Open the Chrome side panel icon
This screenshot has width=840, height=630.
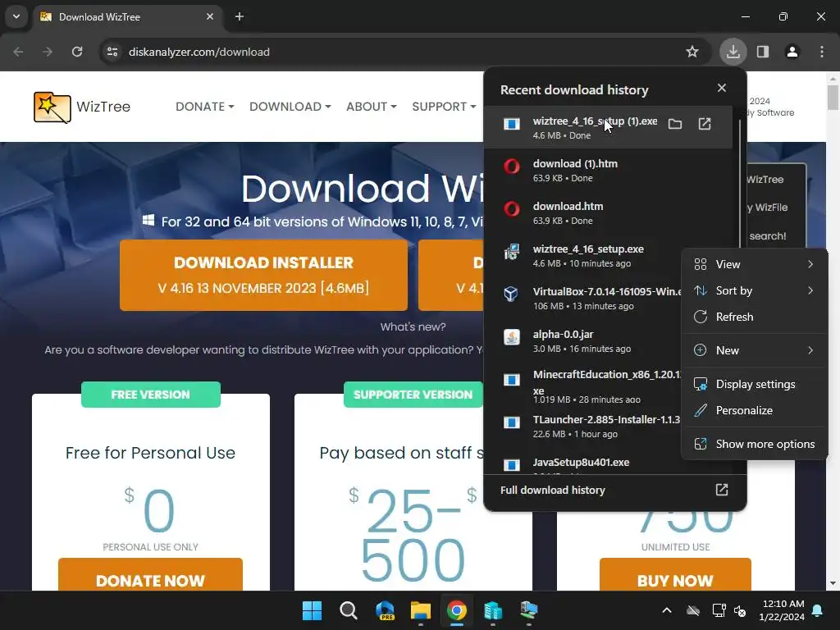(763, 52)
